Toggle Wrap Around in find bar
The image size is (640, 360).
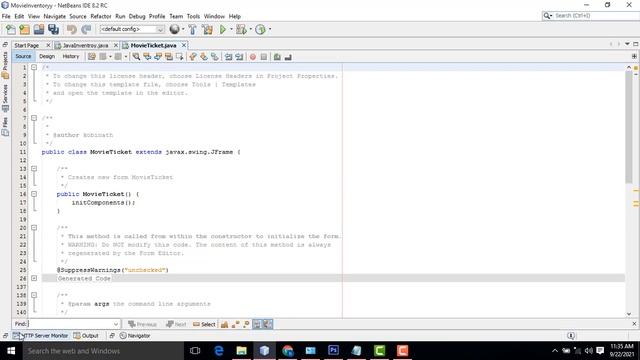[267, 324]
